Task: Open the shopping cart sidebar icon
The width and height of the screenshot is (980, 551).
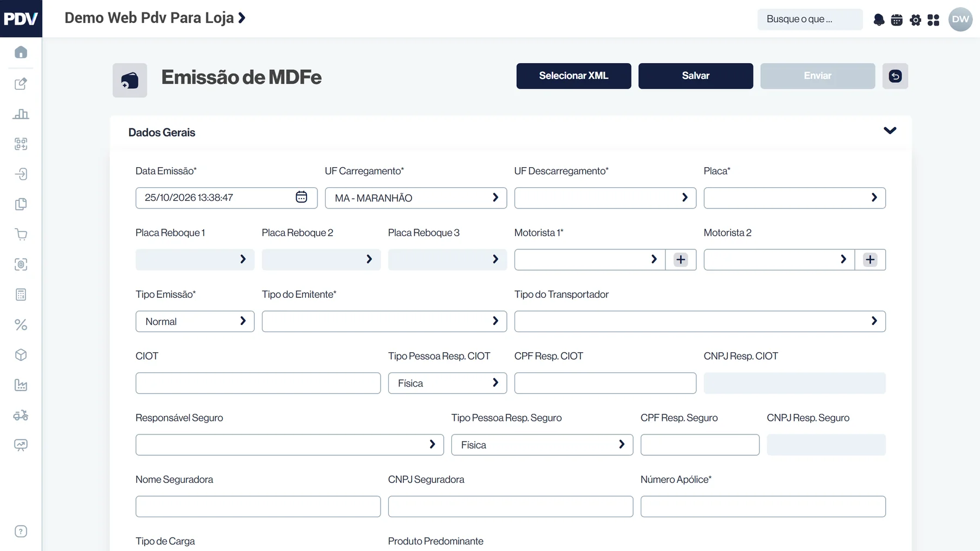Action: point(21,235)
